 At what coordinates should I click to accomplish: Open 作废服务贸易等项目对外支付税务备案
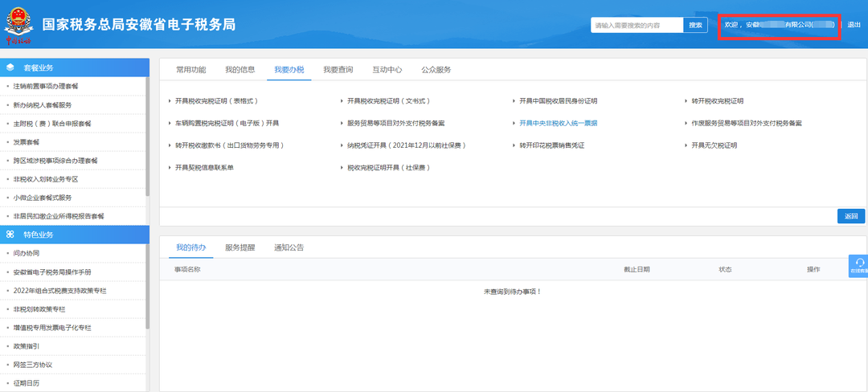747,123
